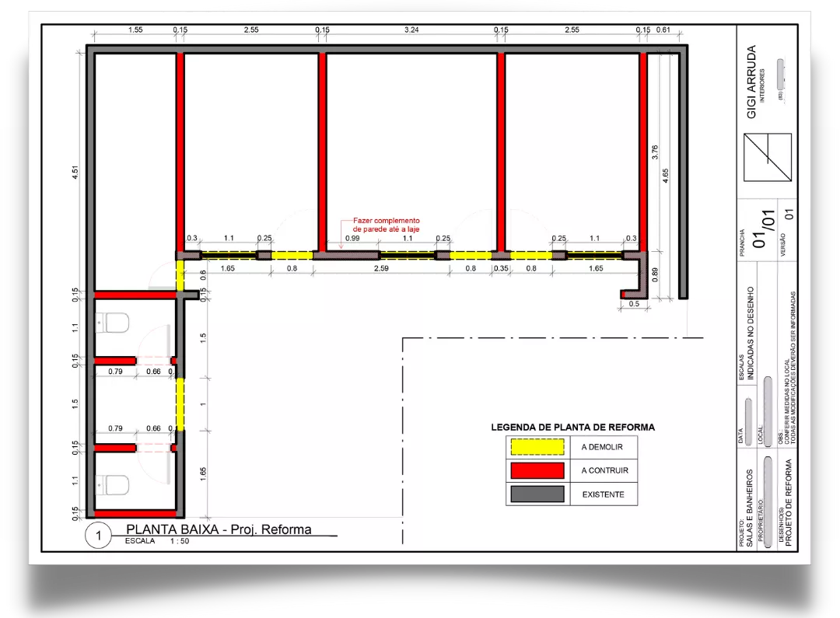Select the circled number 1 view marker

pos(98,535)
